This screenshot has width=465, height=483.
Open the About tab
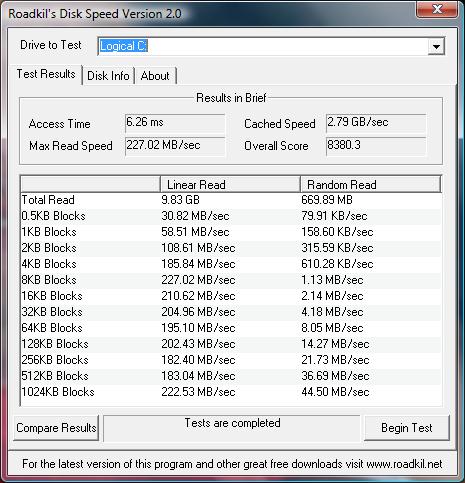tap(155, 76)
